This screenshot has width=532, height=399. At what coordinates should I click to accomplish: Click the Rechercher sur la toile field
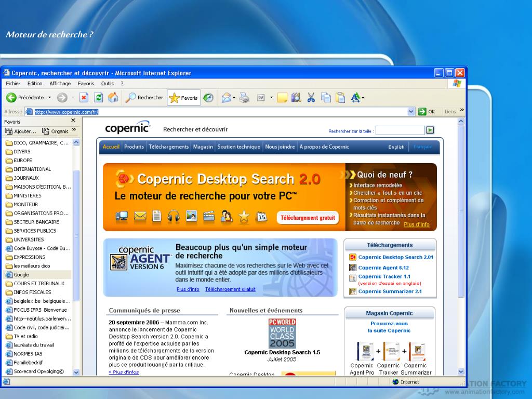click(400, 130)
